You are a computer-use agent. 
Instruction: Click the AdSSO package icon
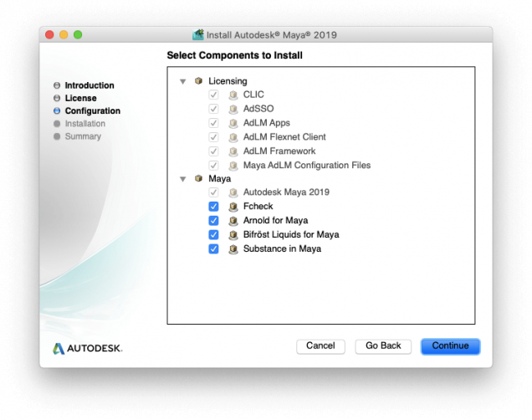coord(233,109)
